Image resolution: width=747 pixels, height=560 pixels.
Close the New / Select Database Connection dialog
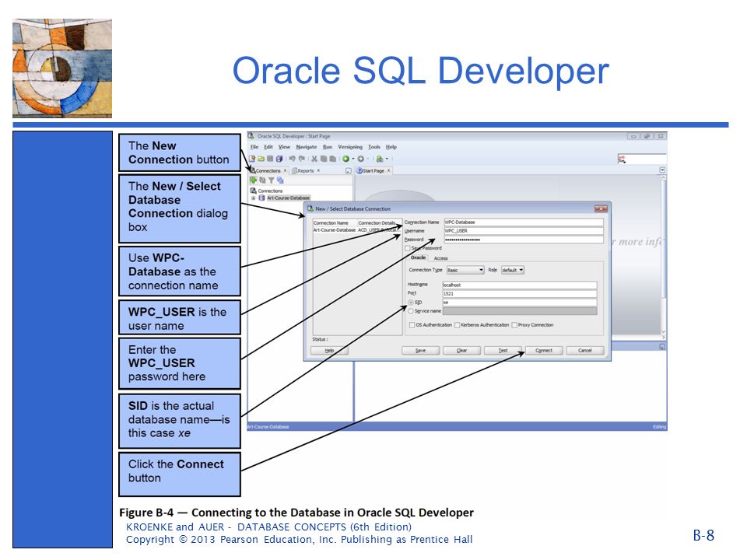(601, 208)
